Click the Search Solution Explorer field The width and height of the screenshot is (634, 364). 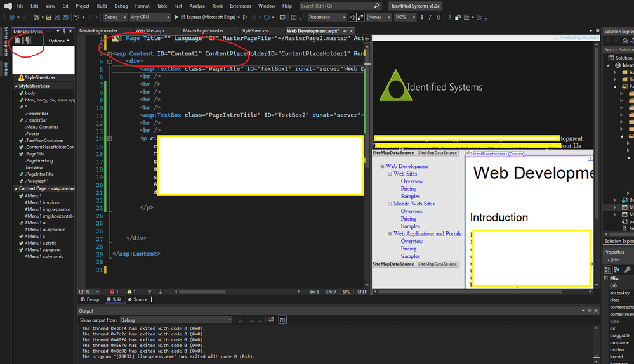(x=618, y=49)
